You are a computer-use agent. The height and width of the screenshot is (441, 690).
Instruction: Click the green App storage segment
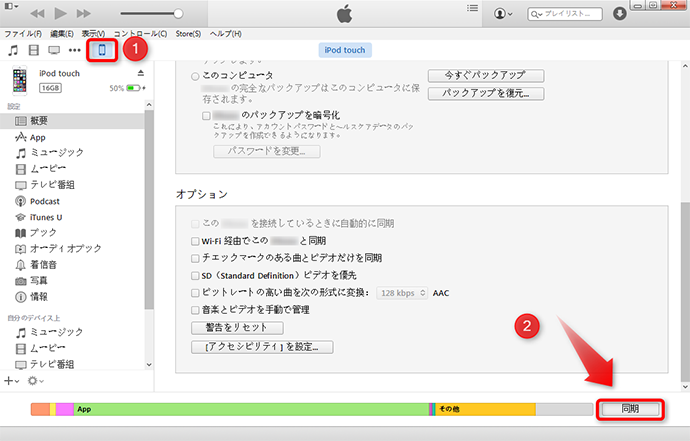(251, 409)
